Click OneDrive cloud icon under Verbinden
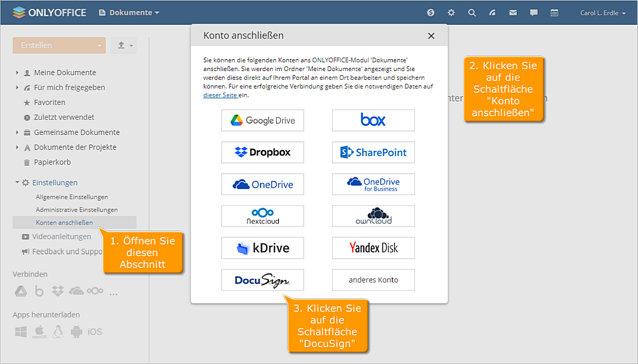The height and width of the screenshot is (364, 638). [76, 292]
